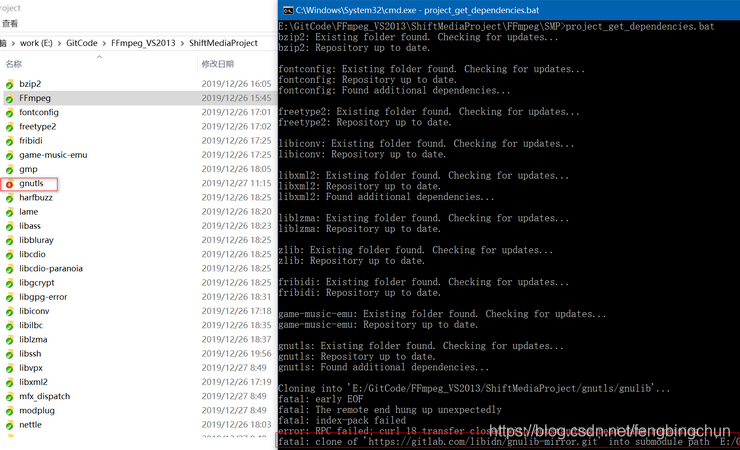Click the libvpx folder icon
The width and height of the screenshot is (740, 450).
tap(9, 368)
